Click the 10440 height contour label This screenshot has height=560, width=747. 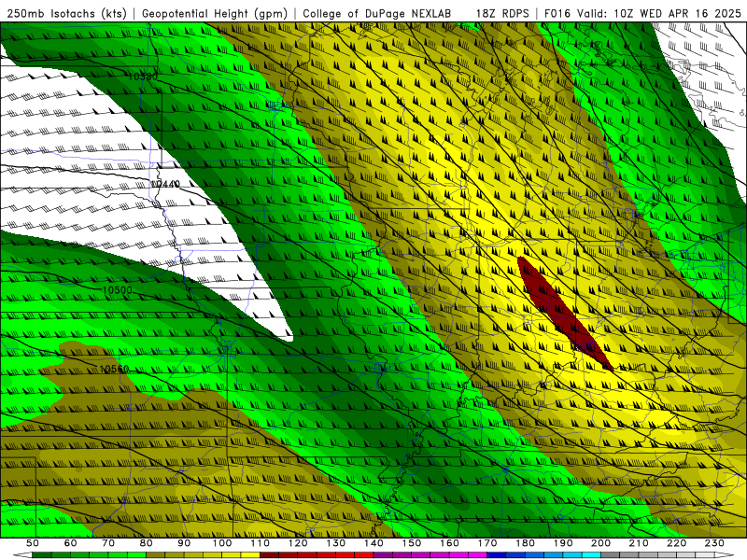click(165, 184)
